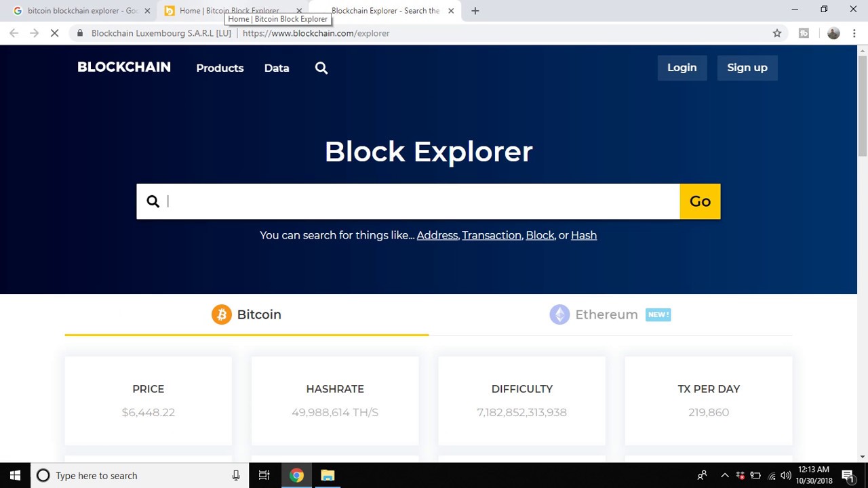Click the difficulty value 7,182,852,313,938

(522, 412)
